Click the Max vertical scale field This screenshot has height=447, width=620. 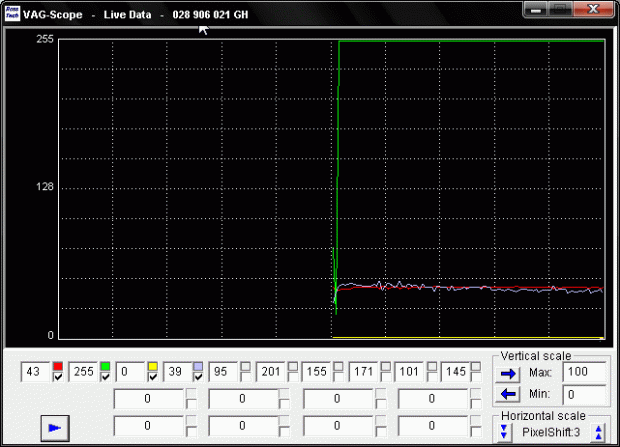click(x=584, y=373)
